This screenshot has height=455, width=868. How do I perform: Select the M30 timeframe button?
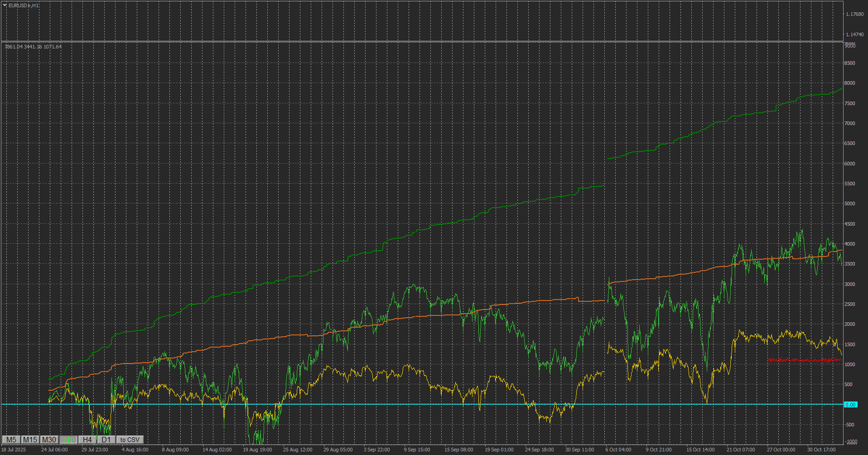pos(48,440)
